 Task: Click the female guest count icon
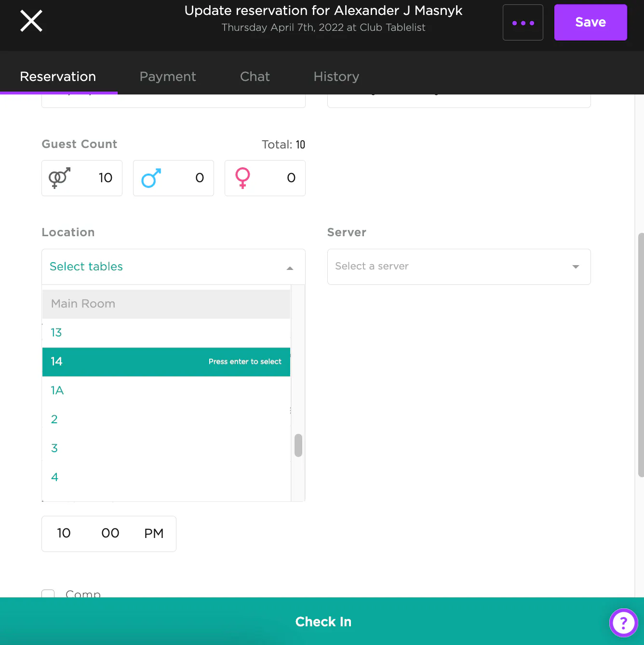coord(242,178)
